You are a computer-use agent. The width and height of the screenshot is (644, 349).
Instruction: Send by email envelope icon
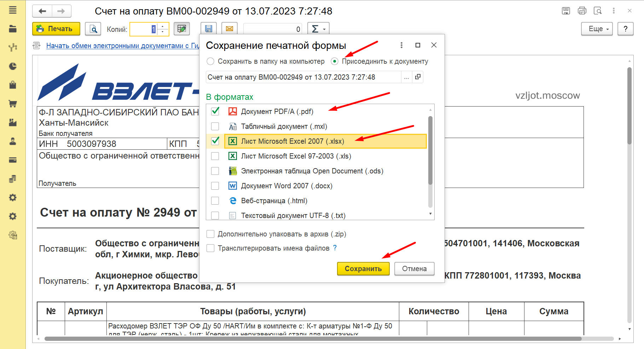pyautogui.click(x=230, y=29)
